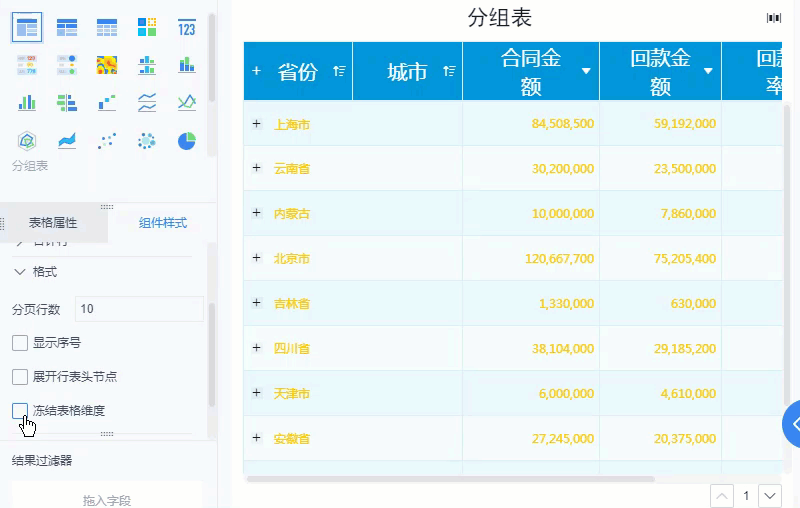
Task: Select the group table (分组表) chart type icon
Action: pyautogui.click(x=27, y=28)
